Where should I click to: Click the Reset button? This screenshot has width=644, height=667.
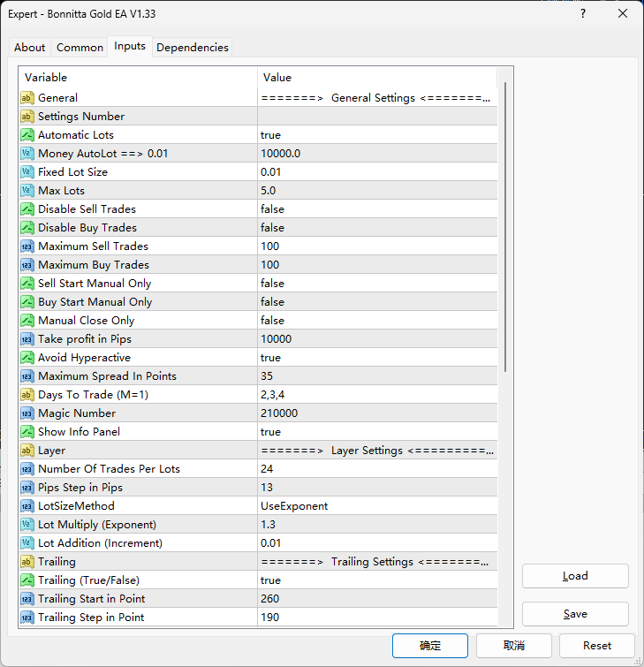(597, 646)
